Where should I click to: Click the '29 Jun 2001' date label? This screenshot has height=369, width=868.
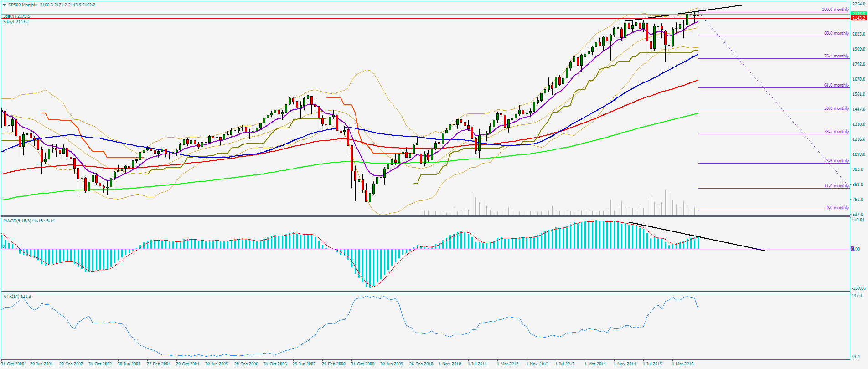click(x=41, y=364)
